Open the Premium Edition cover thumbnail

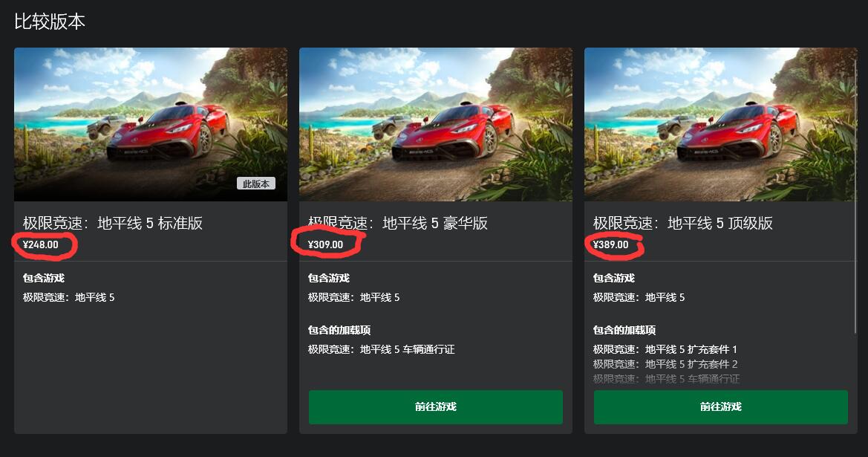(x=721, y=124)
